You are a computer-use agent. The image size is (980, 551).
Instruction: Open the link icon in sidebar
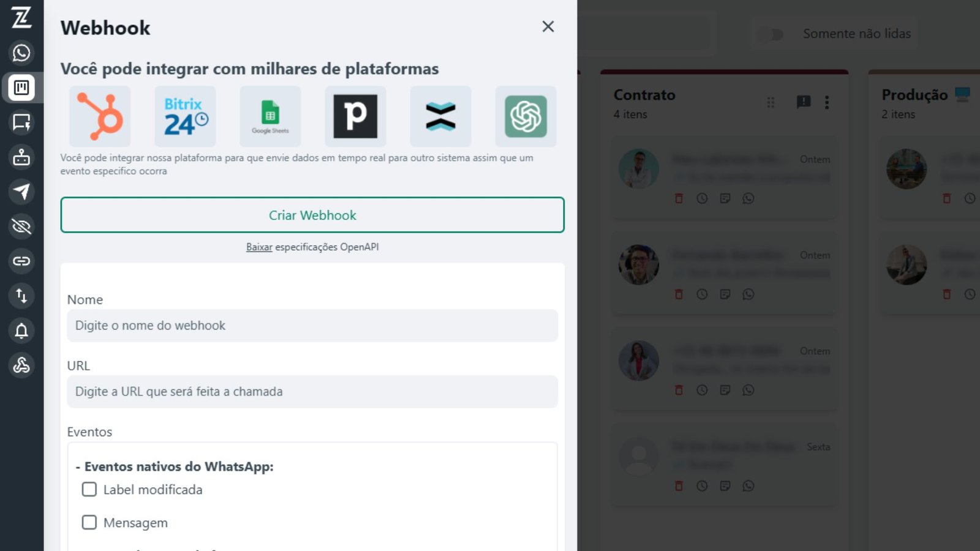click(x=21, y=261)
